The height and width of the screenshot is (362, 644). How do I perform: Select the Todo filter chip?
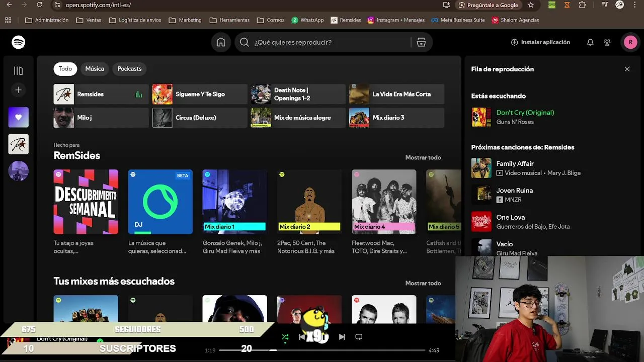65,69
